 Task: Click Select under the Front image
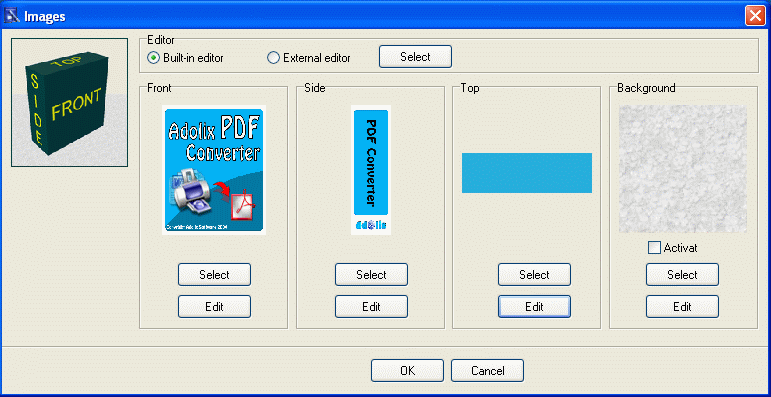(x=214, y=275)
